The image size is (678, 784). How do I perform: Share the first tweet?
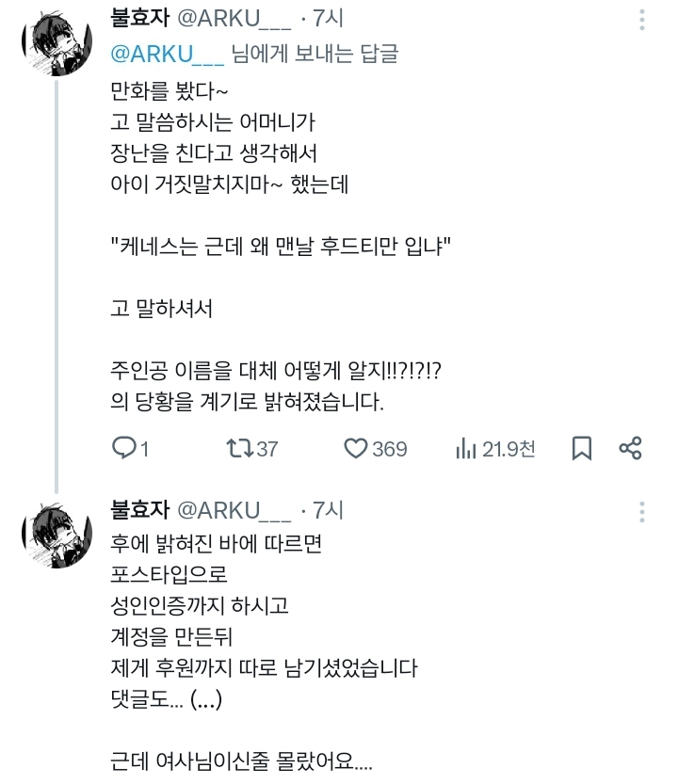click(x=631, y=449)
